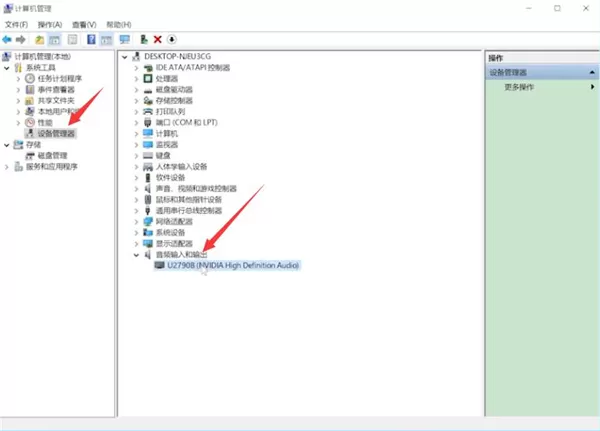Collapse the 音频输入和输出 node

click(x=136, y=255)
